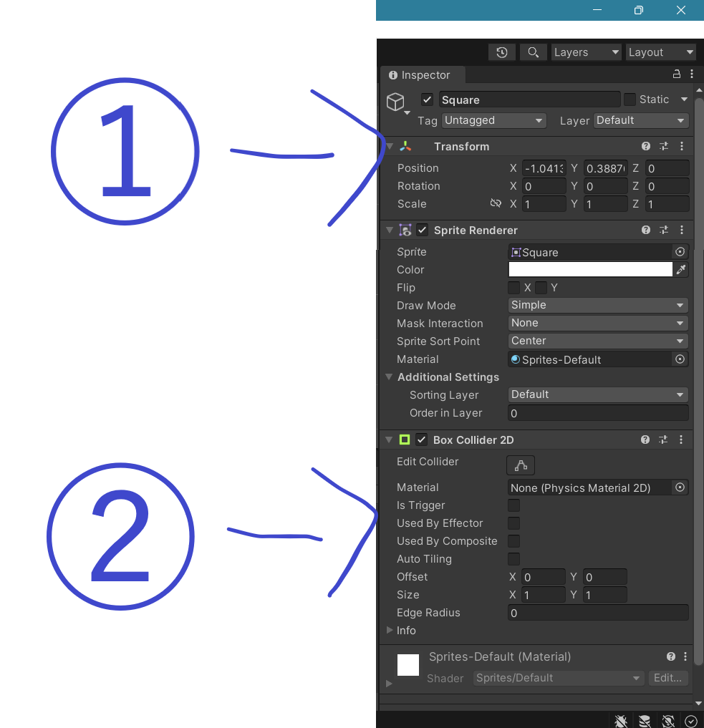Open Sprite Renderer presets icon

click(664, 230)
